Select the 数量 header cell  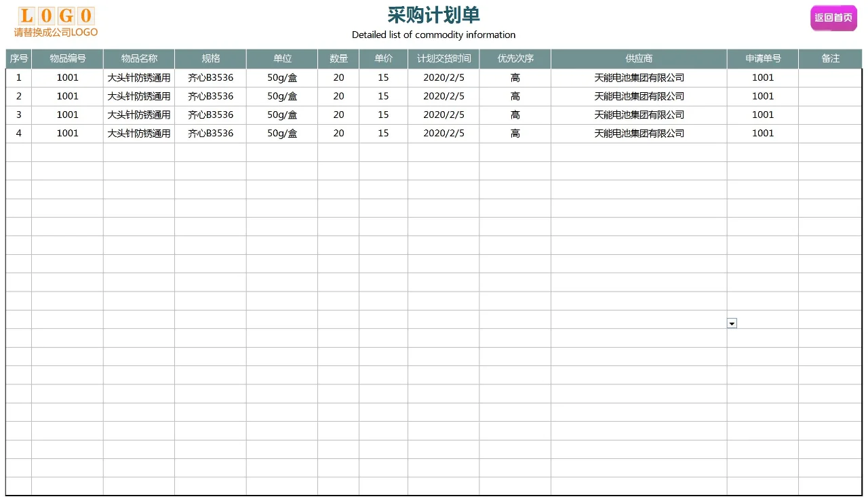(338, 59)
